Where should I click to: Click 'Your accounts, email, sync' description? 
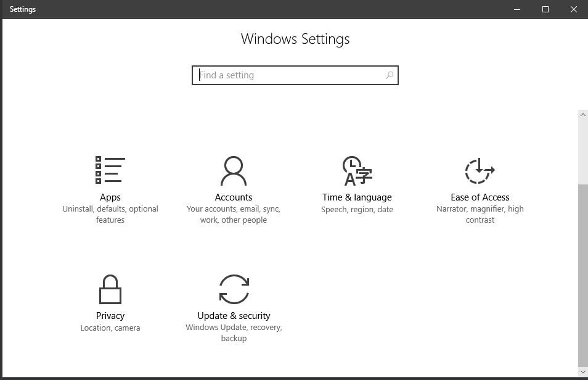233,215
